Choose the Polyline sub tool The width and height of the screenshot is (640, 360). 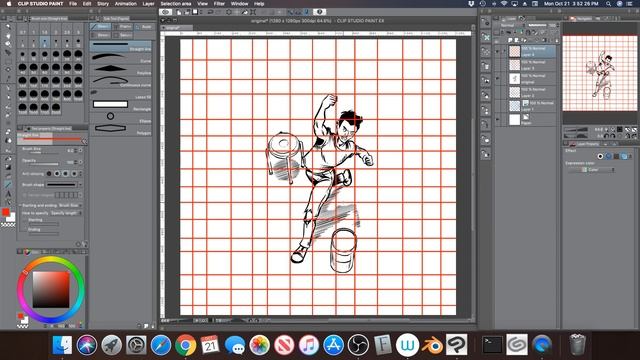click(121, 70)
